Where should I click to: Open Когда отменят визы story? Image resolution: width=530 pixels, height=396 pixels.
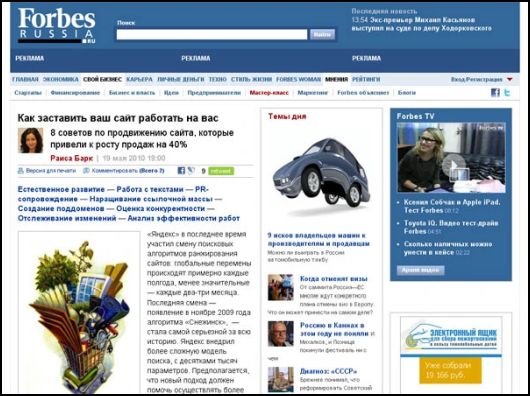point(334,279)
